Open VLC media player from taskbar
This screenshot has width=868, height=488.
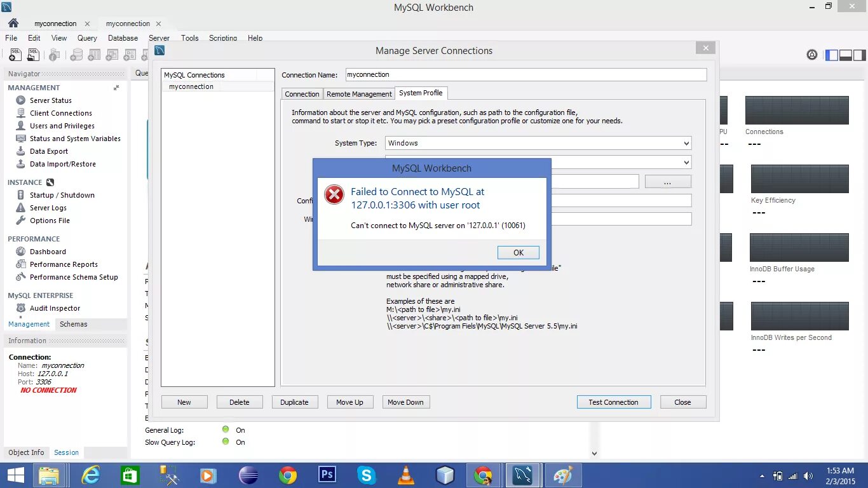405,475
